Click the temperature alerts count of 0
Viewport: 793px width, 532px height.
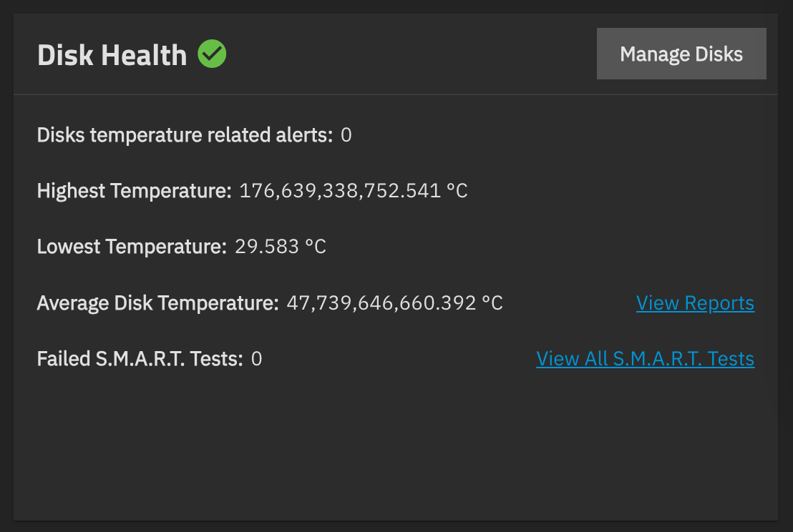(x=346, y=135)
